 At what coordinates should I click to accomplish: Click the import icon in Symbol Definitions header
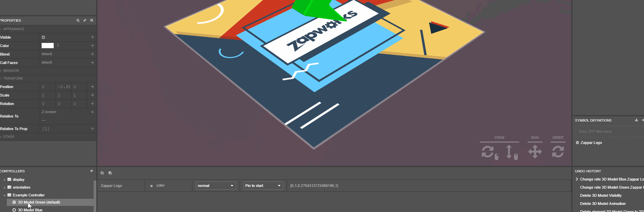tap(637, 120)
